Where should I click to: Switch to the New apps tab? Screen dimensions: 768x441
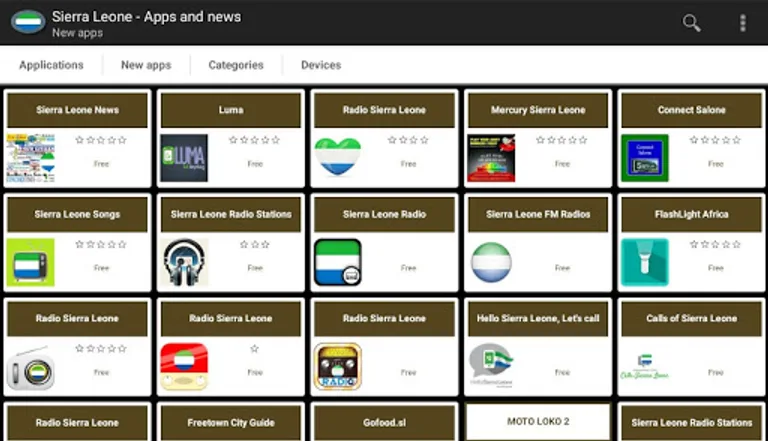tap(146, 65)
